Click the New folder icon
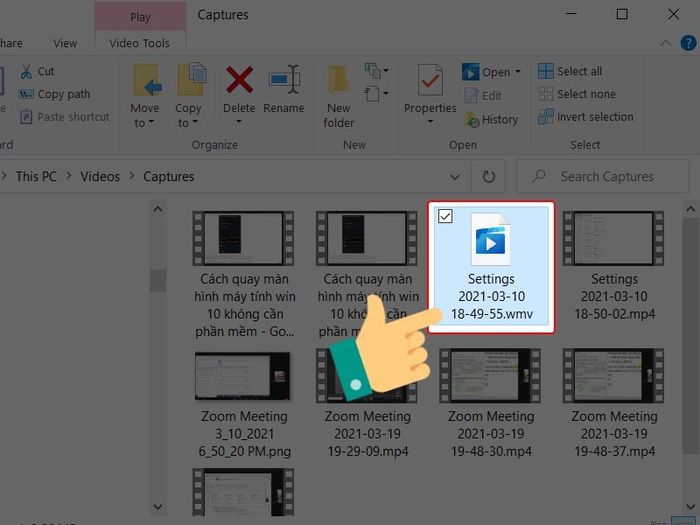 coord(338,79)
